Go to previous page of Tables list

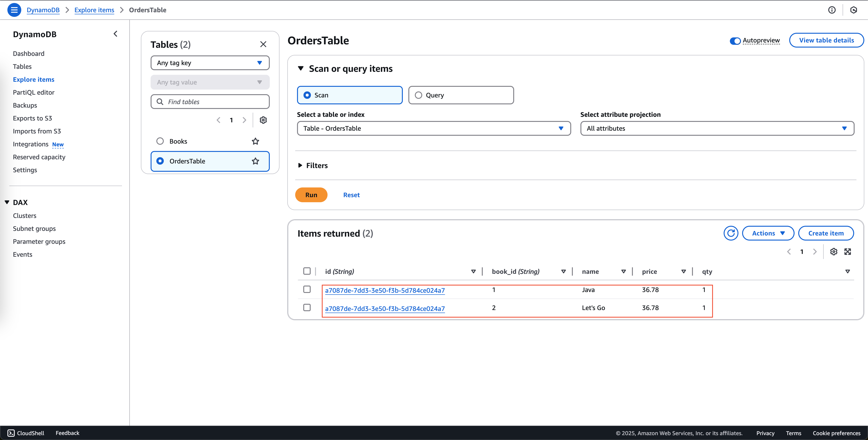(218, 120)
